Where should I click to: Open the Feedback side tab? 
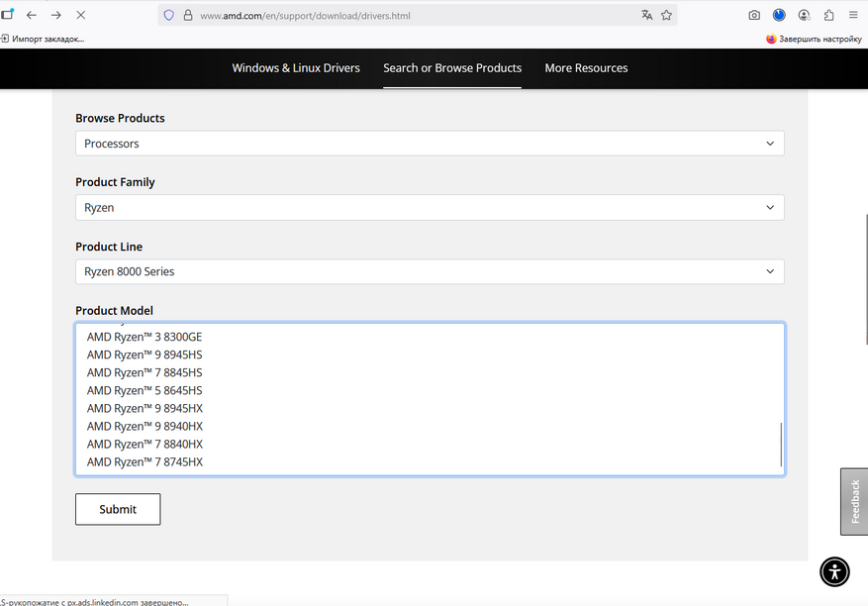[854, 501]
